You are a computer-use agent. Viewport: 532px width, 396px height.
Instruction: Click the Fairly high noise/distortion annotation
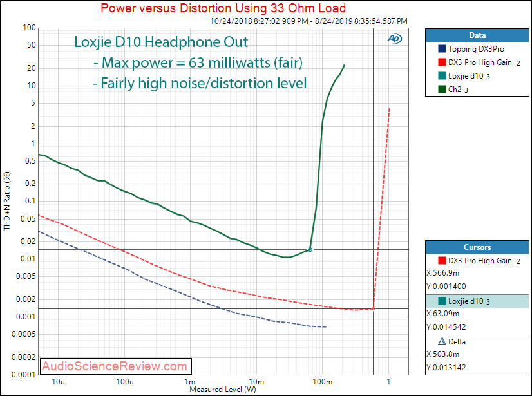pos(200,84)
